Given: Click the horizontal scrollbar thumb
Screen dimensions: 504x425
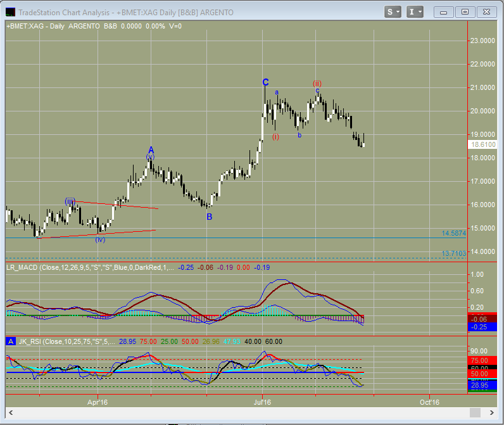Looking at the screenshot, I should [475, 412].
